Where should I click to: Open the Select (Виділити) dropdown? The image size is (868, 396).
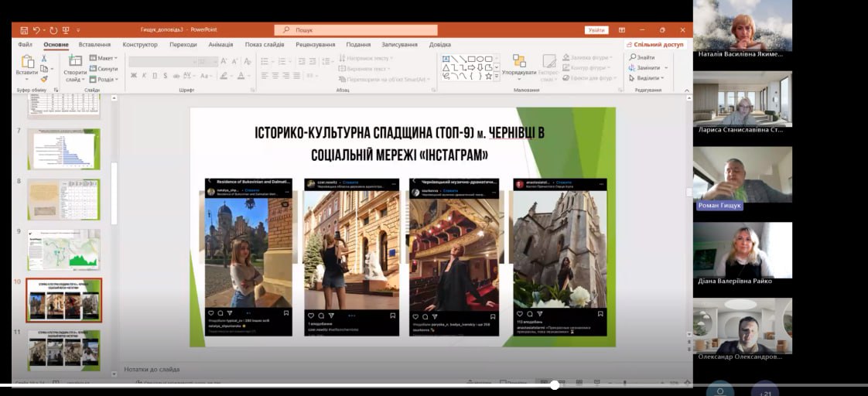pyautogui.click(x=648, y=78)
